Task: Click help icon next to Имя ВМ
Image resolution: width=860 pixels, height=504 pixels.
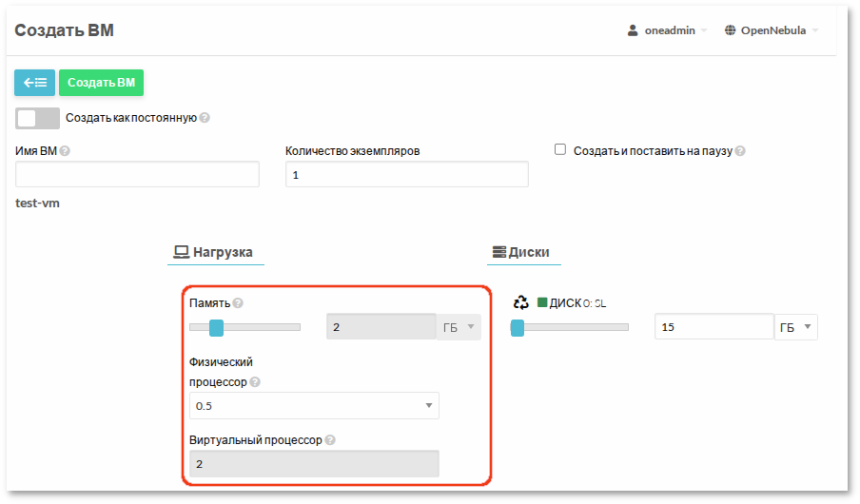Action: pyautogui.click(x=65, y=151)
